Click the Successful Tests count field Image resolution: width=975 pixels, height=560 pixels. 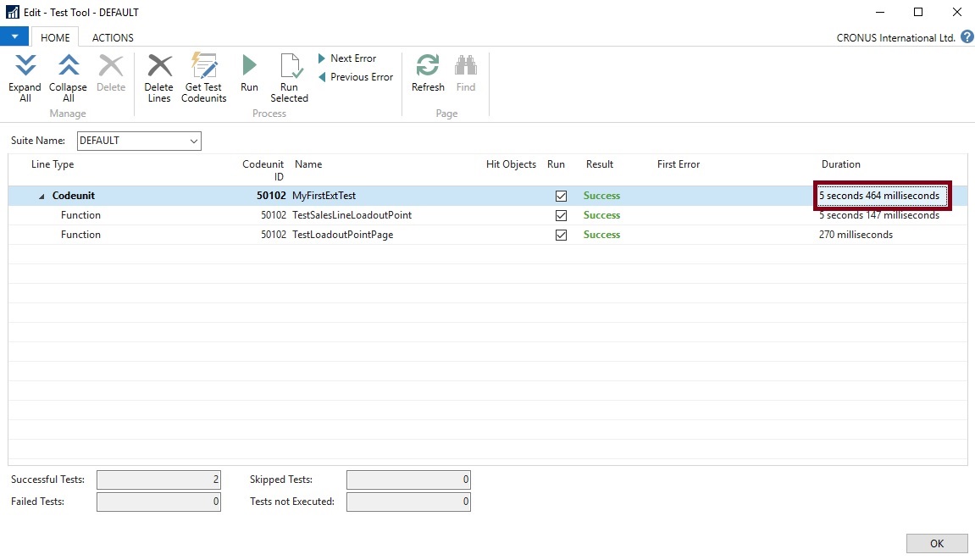click(x=158, y=480)
